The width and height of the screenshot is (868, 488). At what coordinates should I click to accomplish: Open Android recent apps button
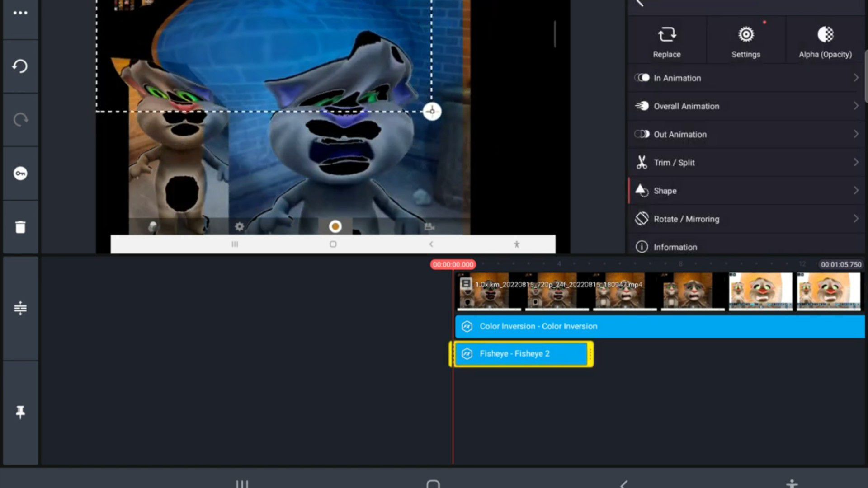point(242,484)
